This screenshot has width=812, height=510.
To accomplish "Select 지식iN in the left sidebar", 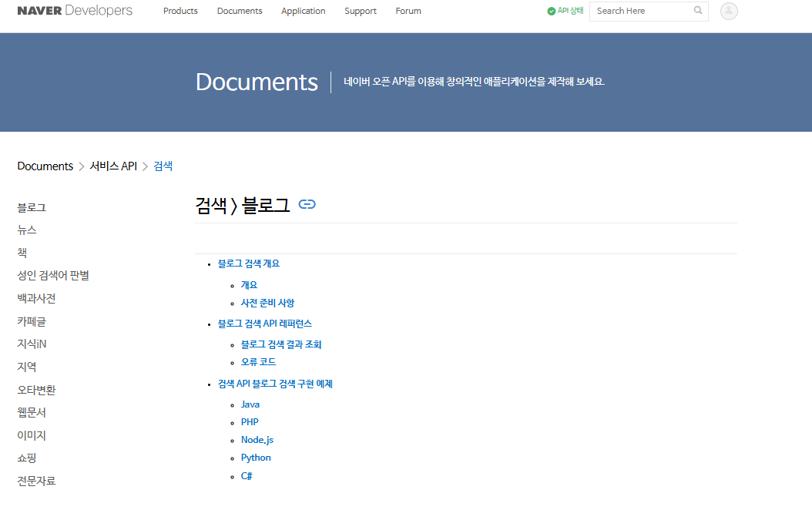I will click(x=32, y=344).
